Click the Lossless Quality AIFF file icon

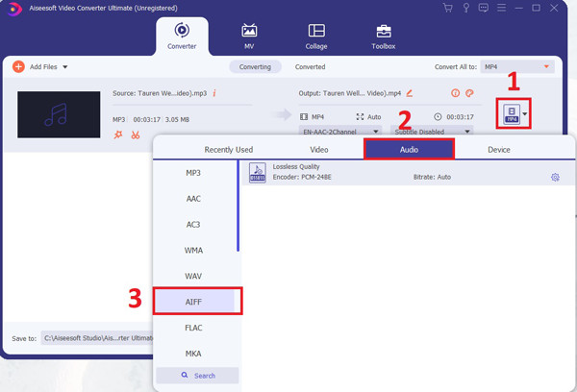coord(257,173)
